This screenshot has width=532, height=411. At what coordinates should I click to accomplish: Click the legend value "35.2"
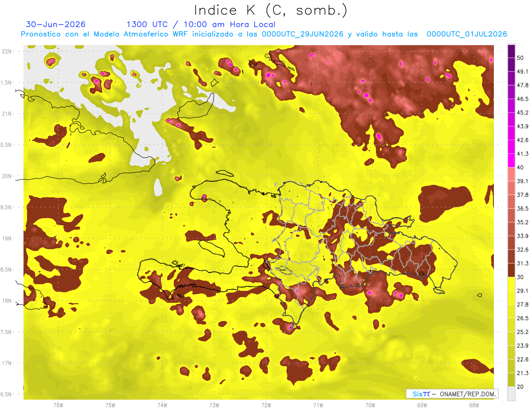tap(523, 222)
